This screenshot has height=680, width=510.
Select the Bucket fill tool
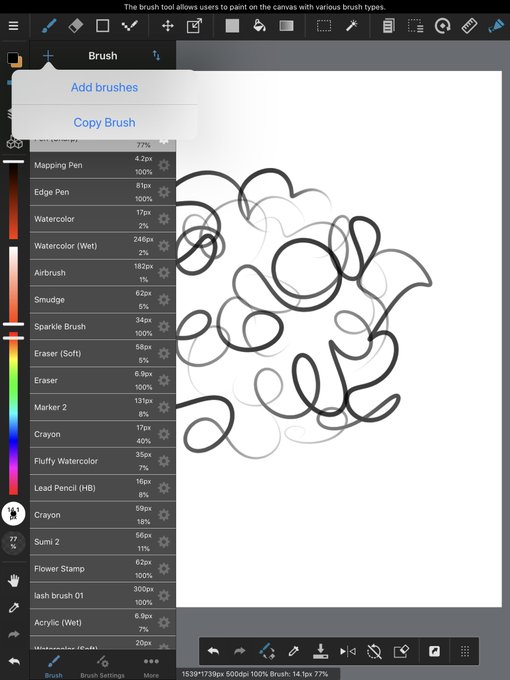pyautogui.click(x=259, y=26)
